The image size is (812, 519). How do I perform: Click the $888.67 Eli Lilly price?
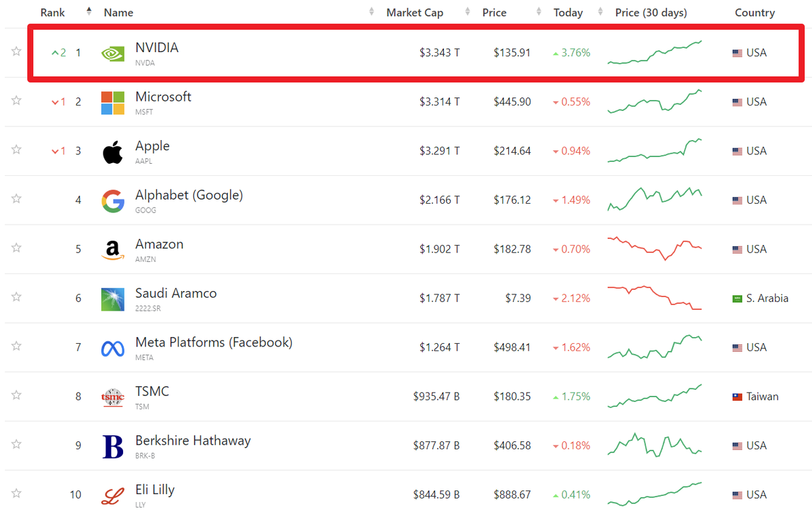(512, 495)
